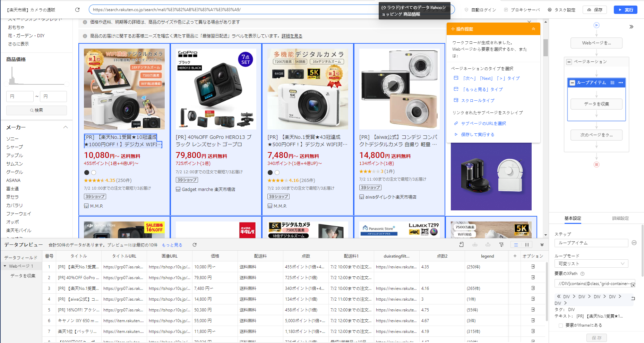Viewport: 644px width, 343px height.
Task: Click the red workflow stop icon
Action: [596, 165]
